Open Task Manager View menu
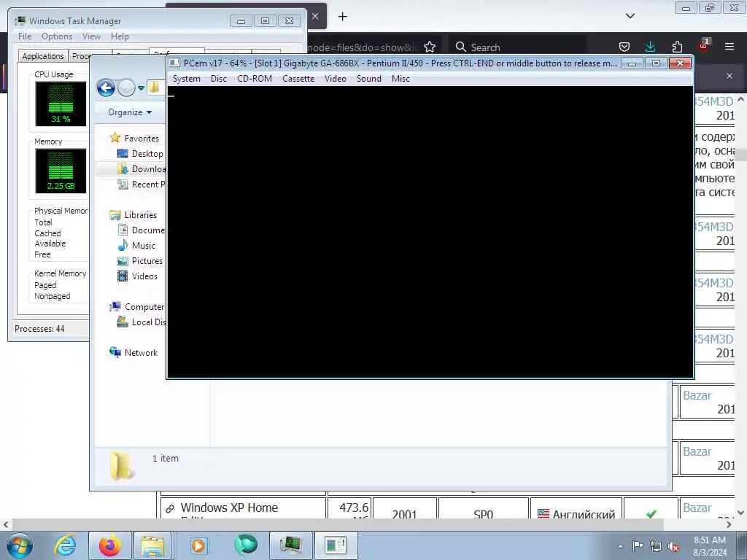 (x=91, y=36)
